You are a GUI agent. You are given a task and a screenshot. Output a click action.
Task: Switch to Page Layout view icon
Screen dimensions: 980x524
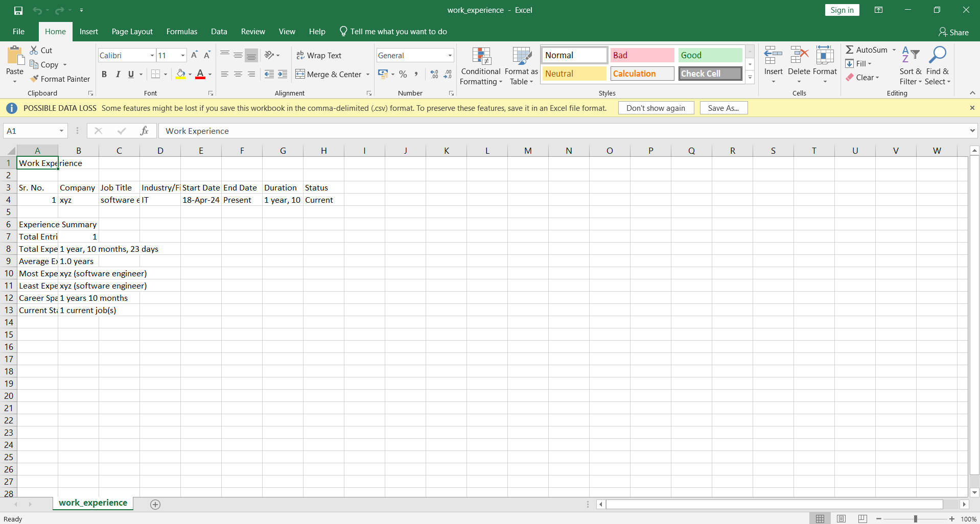(841, 519)
